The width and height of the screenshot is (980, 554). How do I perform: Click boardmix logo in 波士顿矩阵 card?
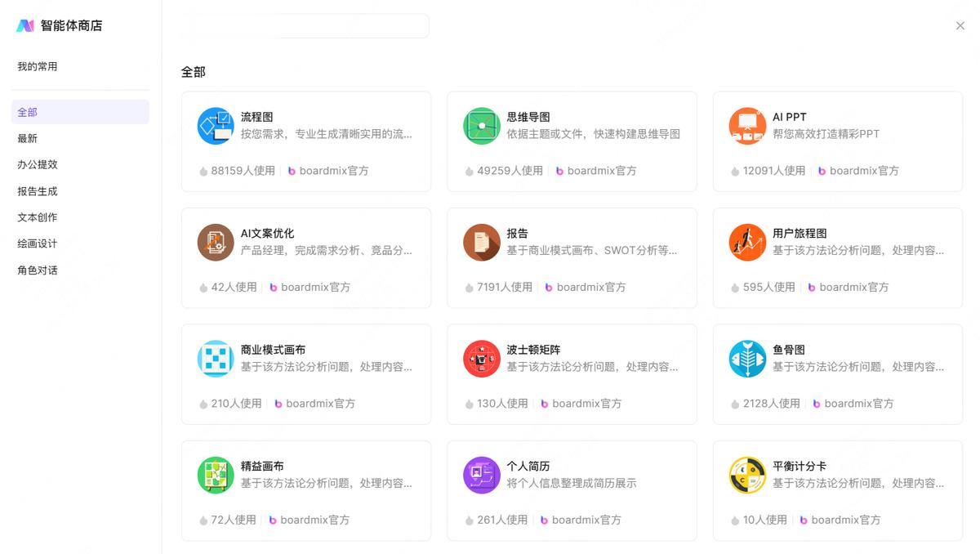point(545,404)
